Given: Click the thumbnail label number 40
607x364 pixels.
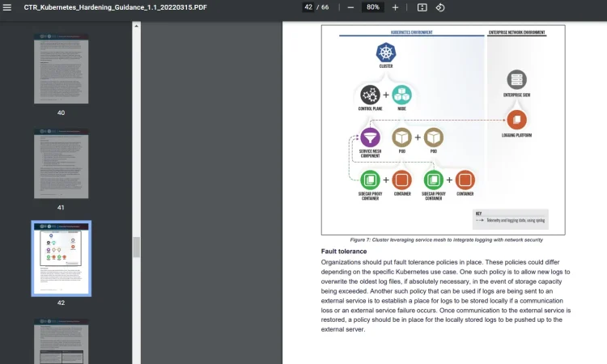Looking at the screenshot, I should (62, 113).
